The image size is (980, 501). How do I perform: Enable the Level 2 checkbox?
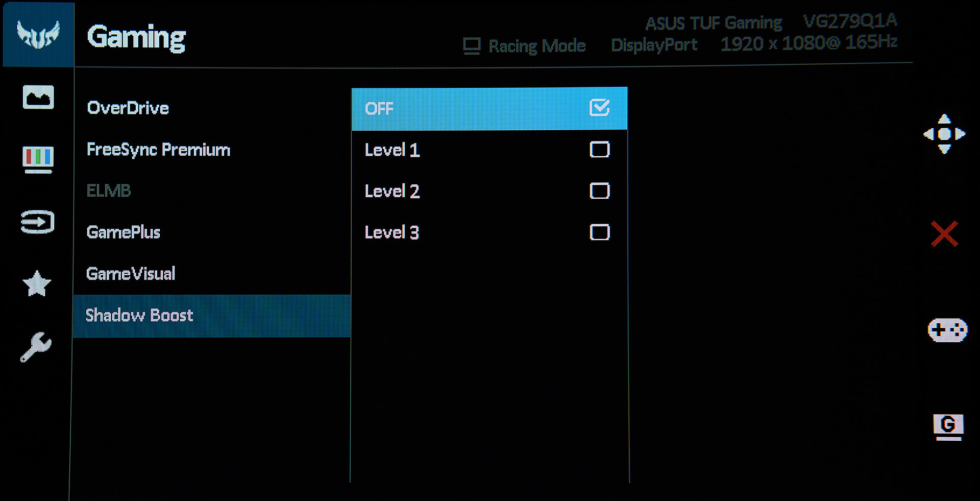coord(600,191)
